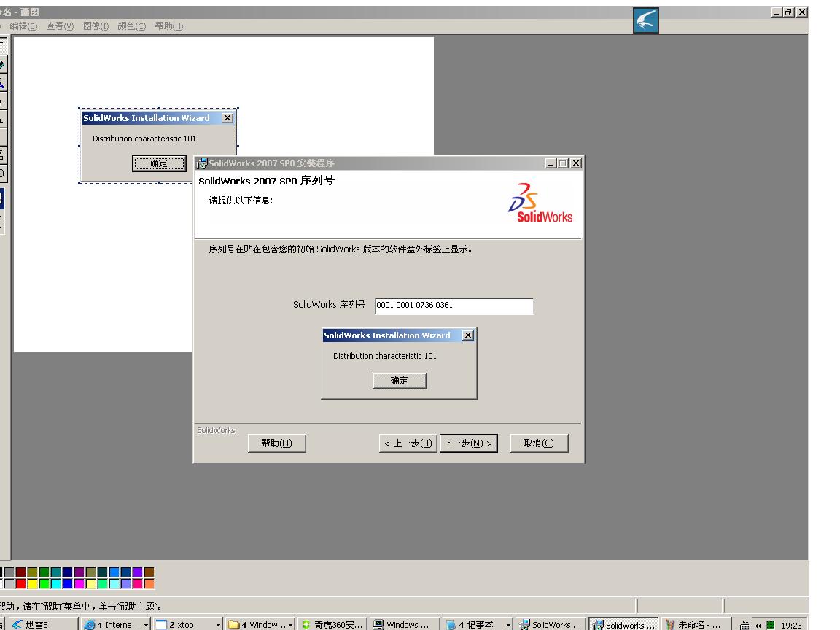Open the 查看(V) menu in Paint

point(60,26)
